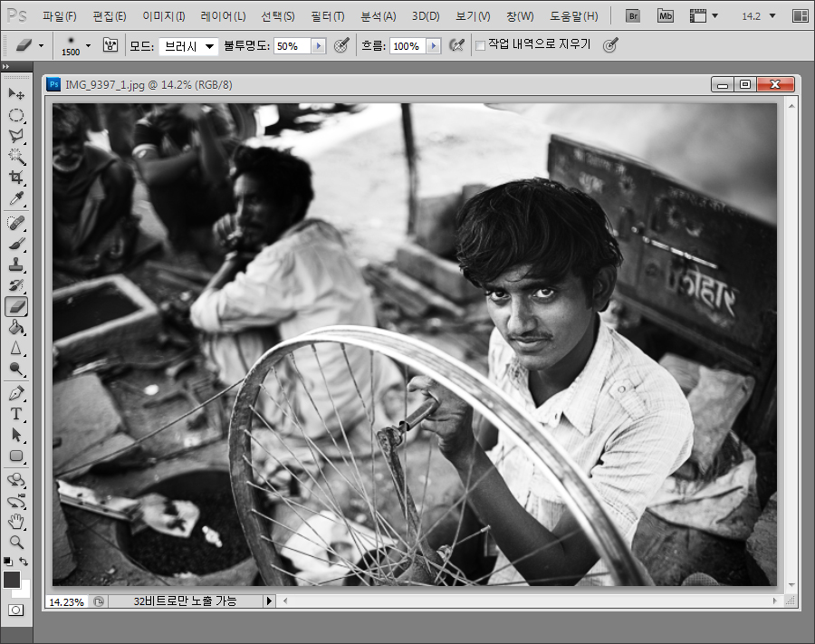The width and height of the screenshot is (815, 644).
Task: Swap foreground and background colors
Action: tap(24, 562)
